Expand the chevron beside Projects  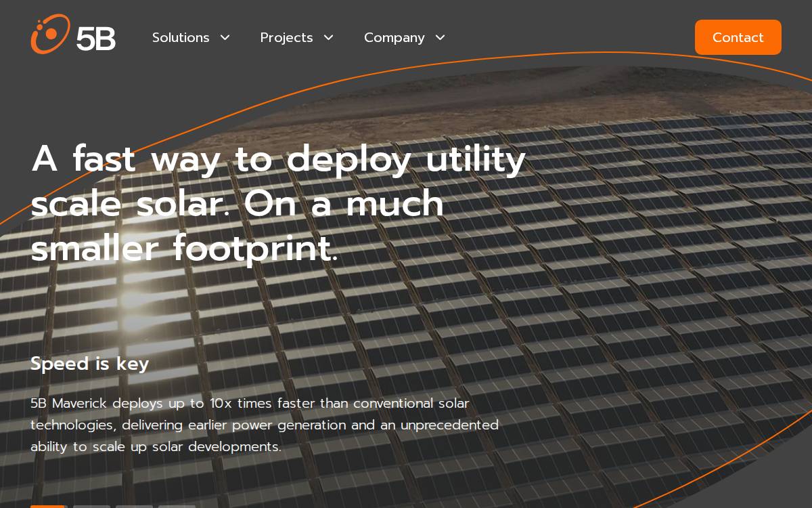click(x=328, y=37)
